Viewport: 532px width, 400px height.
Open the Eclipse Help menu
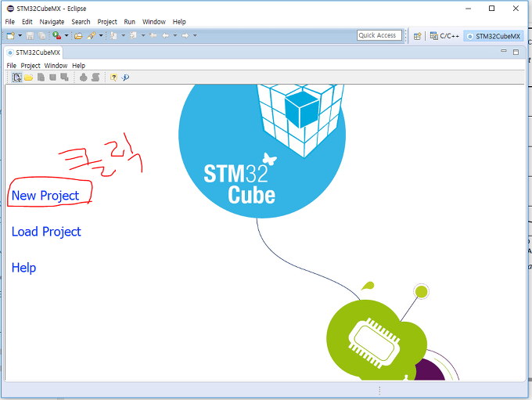point(179,22)
